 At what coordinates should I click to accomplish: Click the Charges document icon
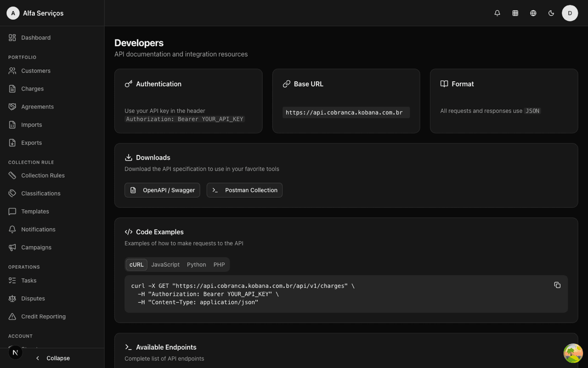click(12, 89)
